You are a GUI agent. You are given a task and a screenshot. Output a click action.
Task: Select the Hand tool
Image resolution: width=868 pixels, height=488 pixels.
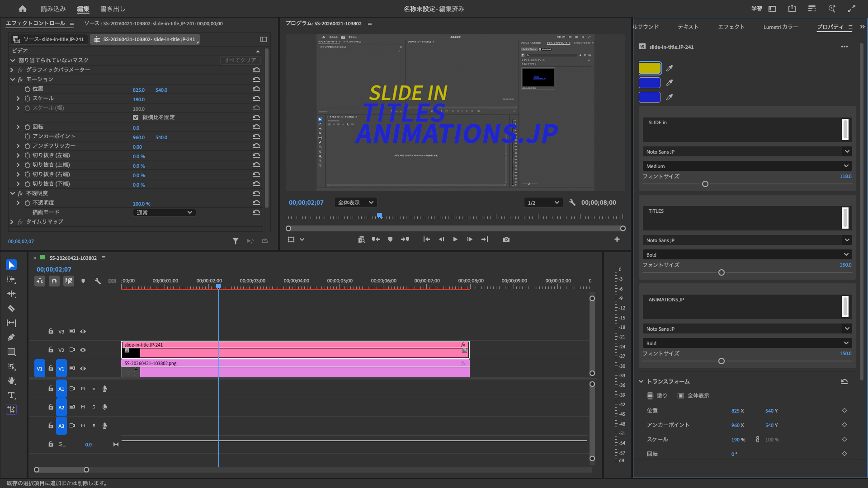click(x=11, y=381)
